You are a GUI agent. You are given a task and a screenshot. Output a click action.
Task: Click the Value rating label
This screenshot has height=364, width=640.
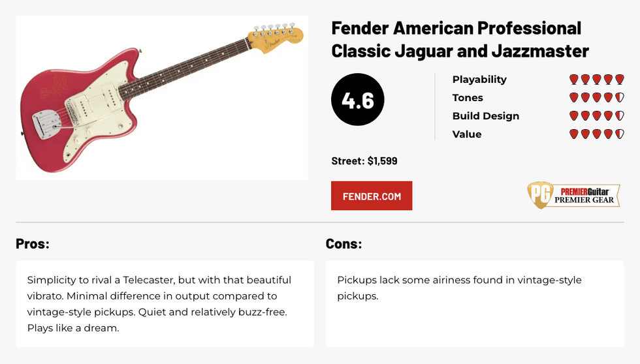point(466,134)
